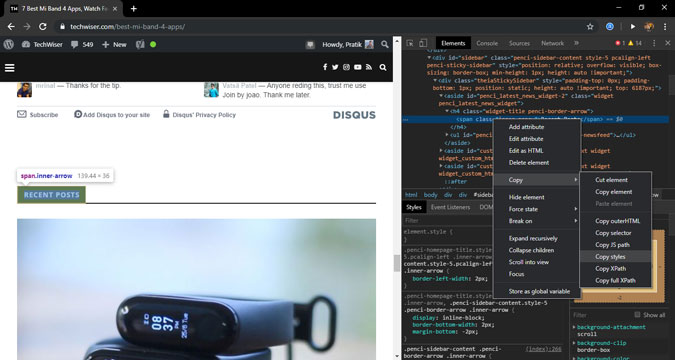Switch to the Elements tab

click(453, 43)
